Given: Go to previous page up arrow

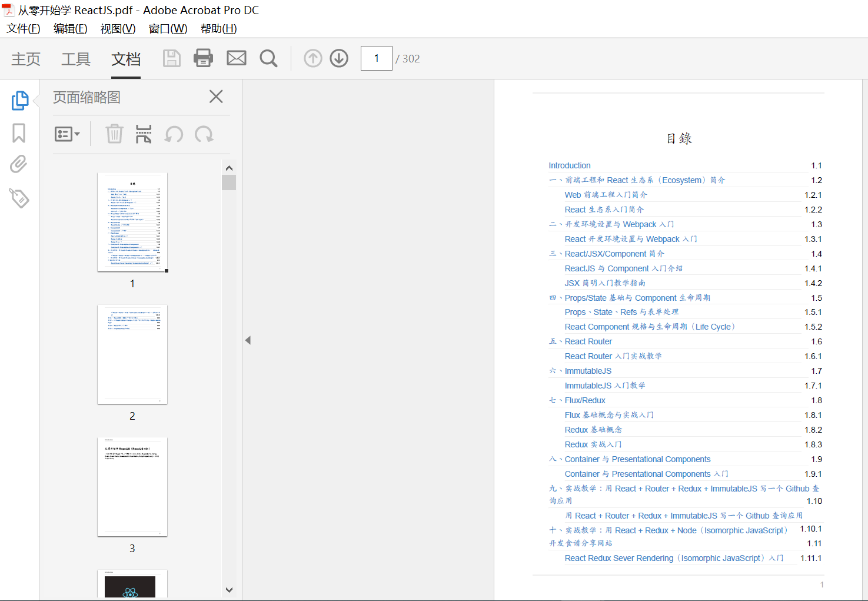Looking at the screenshot, I should (x=313, y=58).
